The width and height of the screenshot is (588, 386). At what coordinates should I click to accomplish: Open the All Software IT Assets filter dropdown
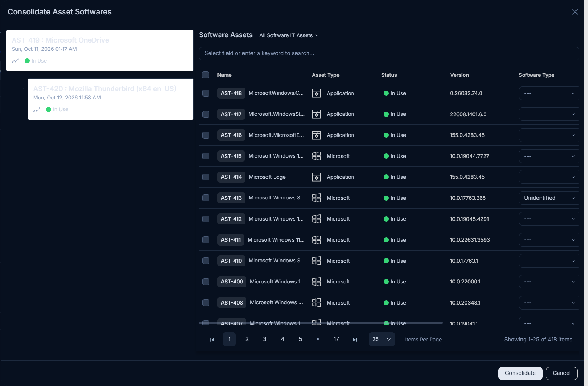pos(289,35)
